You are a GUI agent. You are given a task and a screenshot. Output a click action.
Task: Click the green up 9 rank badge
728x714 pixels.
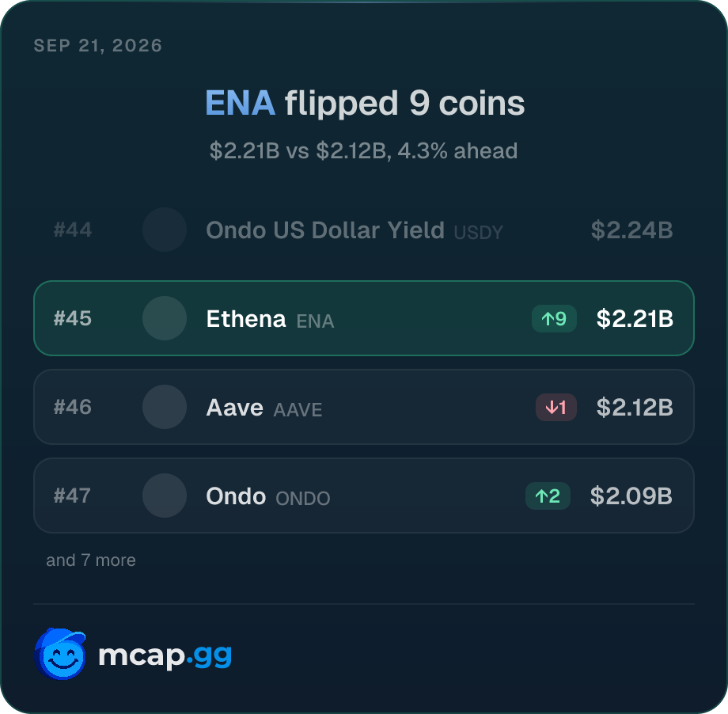[554, 319]
